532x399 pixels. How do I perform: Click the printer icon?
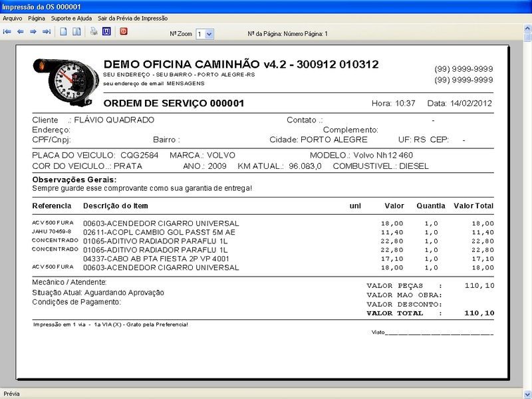click(94, 31)
